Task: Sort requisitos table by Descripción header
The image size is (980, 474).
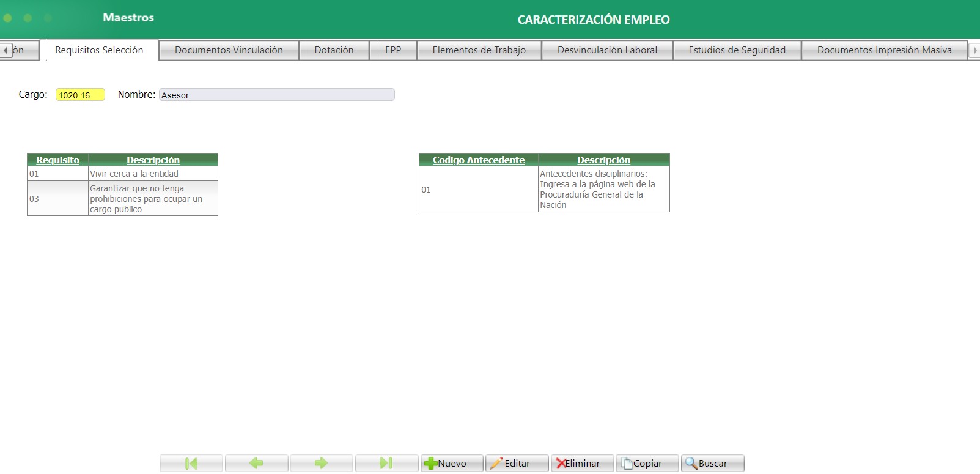Action: pos(153,160)
